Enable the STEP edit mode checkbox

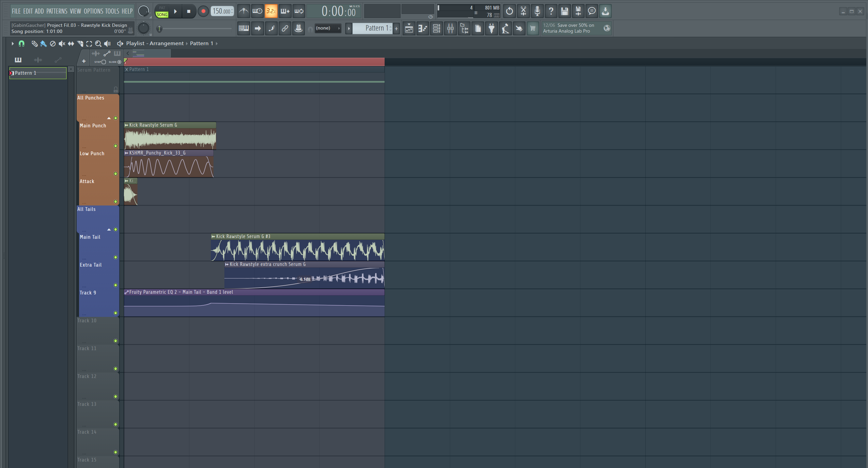coord(104,62)
